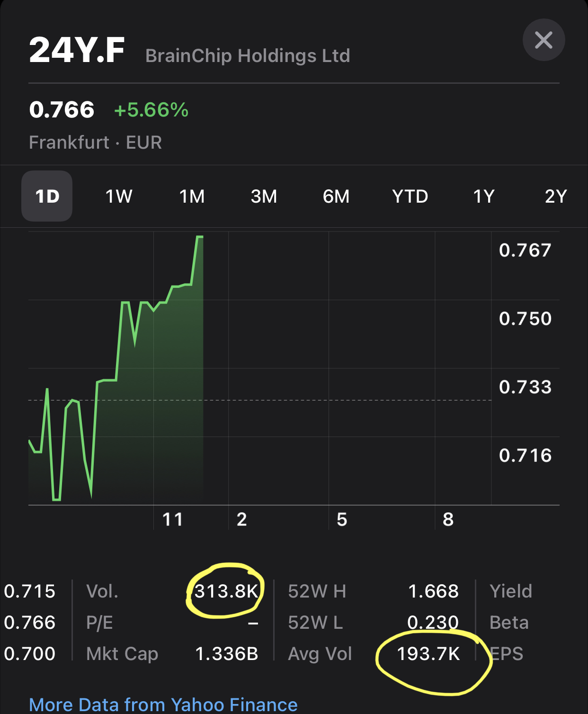
Task: Tap the Avg Vol value 193.7K
Action: coord(428,653)
